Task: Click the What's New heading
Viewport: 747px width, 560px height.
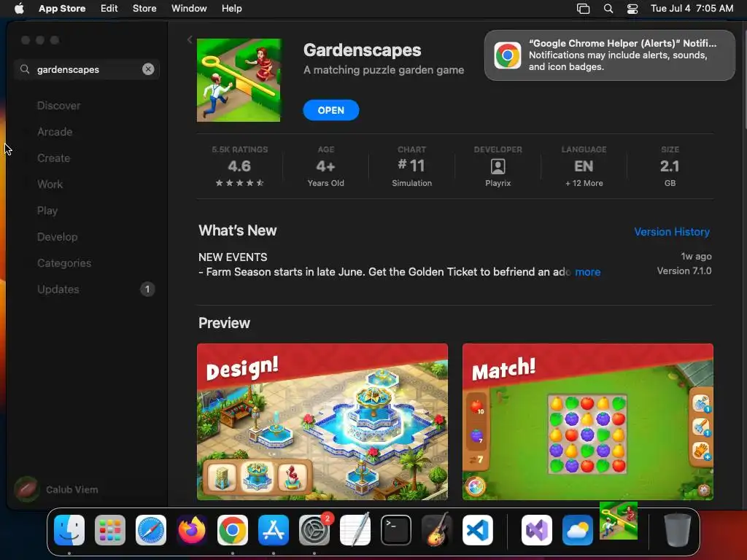Action: (x=238, y=230)
